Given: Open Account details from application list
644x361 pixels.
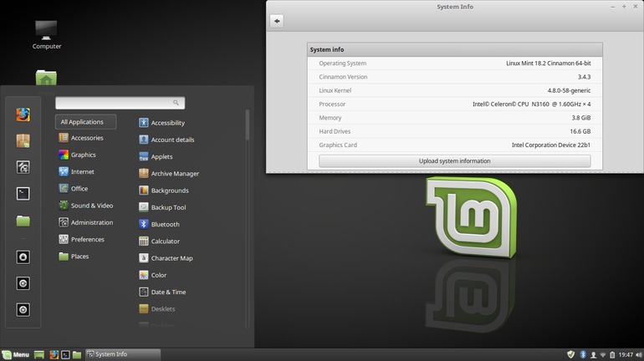Looking at the screenshot, I should click(x=166, y=140).
